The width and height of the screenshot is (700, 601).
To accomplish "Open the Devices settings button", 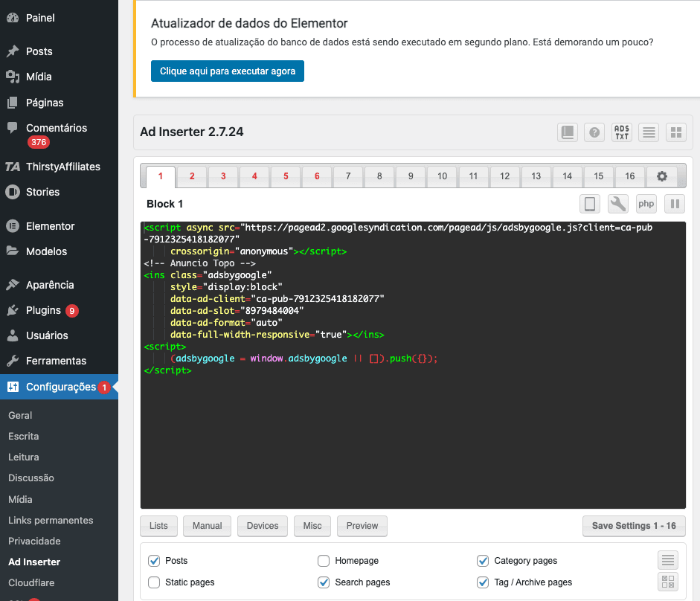I will coord(263,526).
